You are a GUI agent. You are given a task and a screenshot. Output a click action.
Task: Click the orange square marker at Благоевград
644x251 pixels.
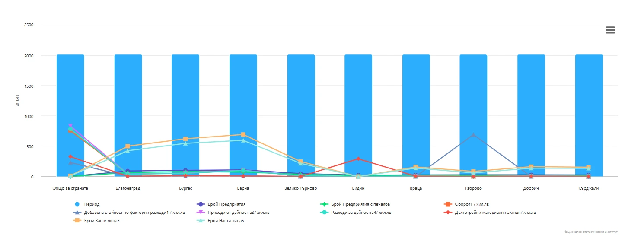tap(128, 146)
